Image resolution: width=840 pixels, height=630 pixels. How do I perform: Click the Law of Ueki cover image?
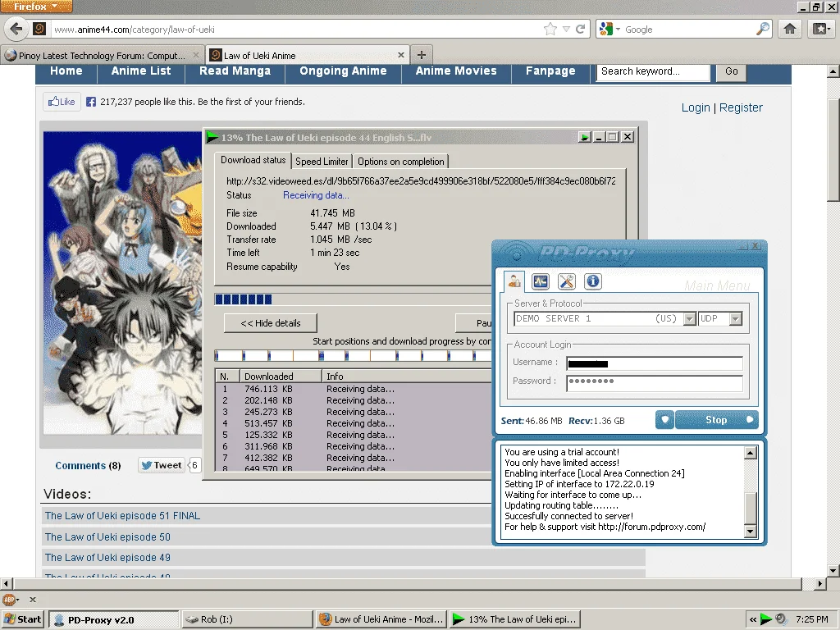pyautogui.click(x=123, y=283)
